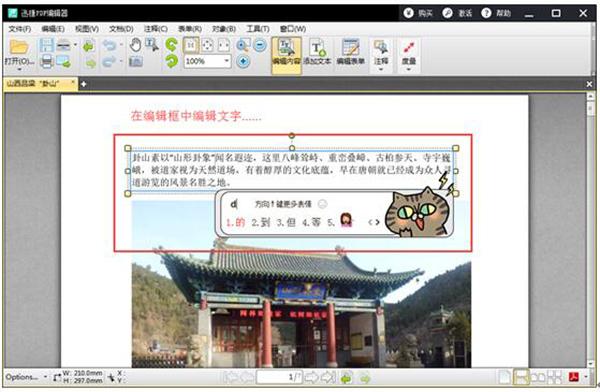
Task: Click the print icon in toolbar
Action: (x=46, y=61)
